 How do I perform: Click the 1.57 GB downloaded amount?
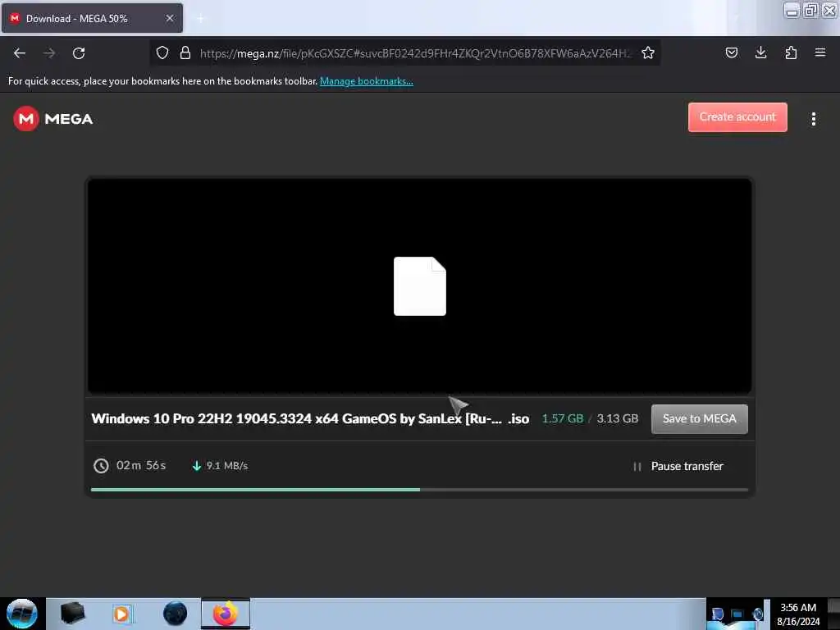pos(563,418)
